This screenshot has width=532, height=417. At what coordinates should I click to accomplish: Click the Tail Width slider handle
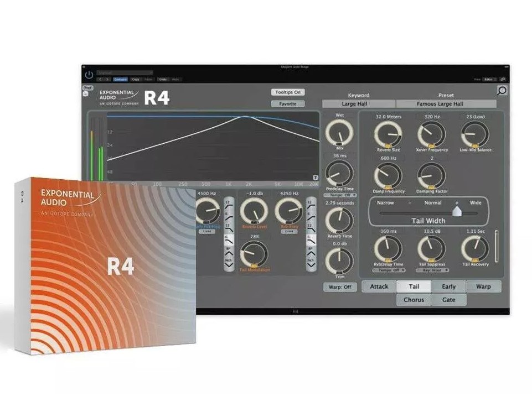pyautogui.click(x=457, y=212)
